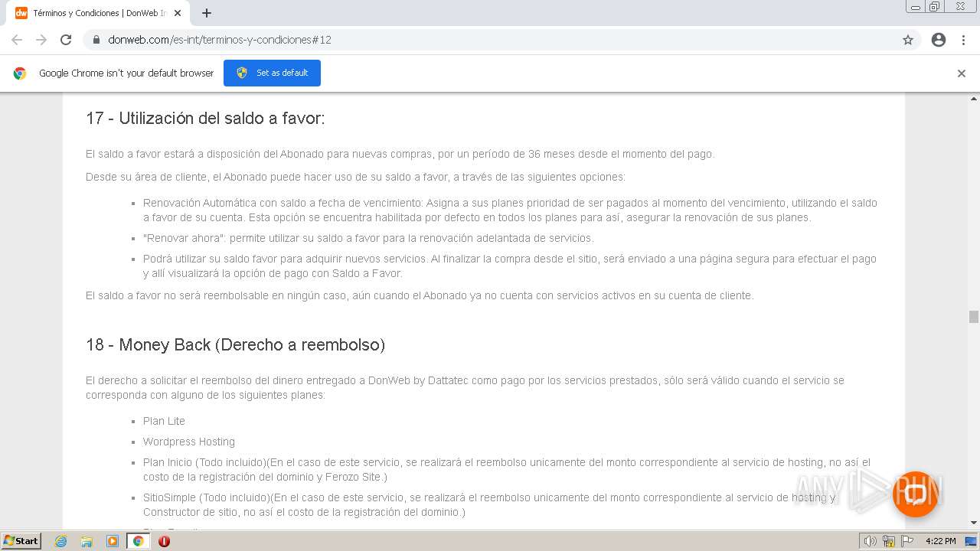Click the 'Plan Inicio (Todo incluido)' list item
Screen dimensions: 980x551
coord(507,470)
